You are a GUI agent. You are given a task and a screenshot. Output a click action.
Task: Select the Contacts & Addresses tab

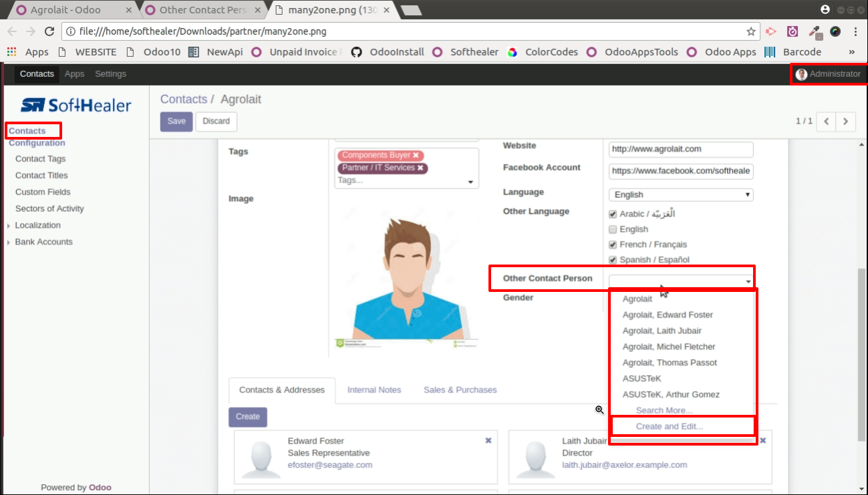[x=282, y=390]
